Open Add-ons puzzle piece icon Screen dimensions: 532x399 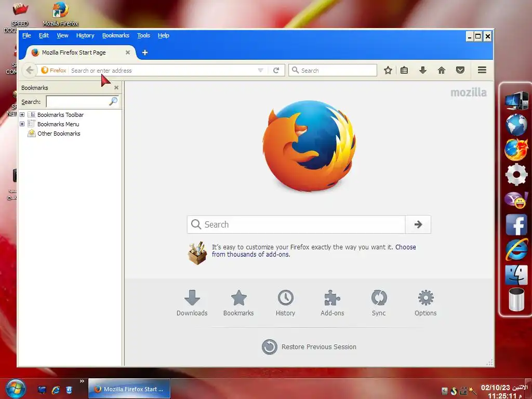tap(332, 303)
